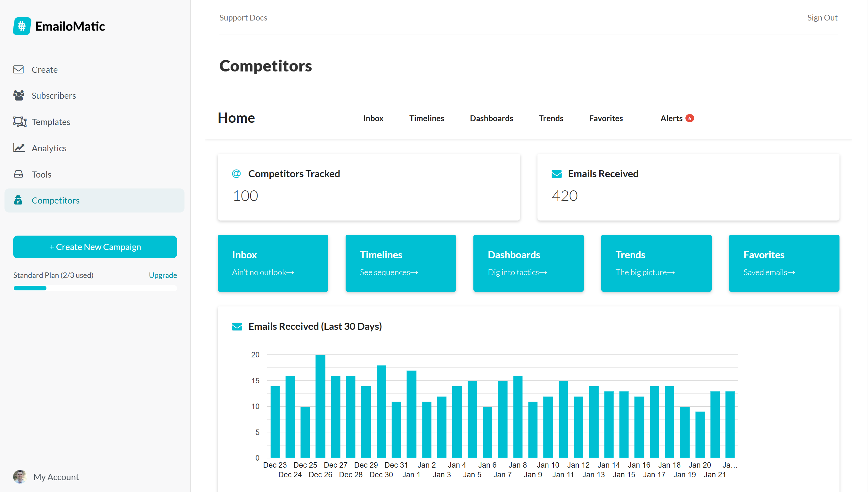Click the red Alerts badge showing 6

(689, 118)
